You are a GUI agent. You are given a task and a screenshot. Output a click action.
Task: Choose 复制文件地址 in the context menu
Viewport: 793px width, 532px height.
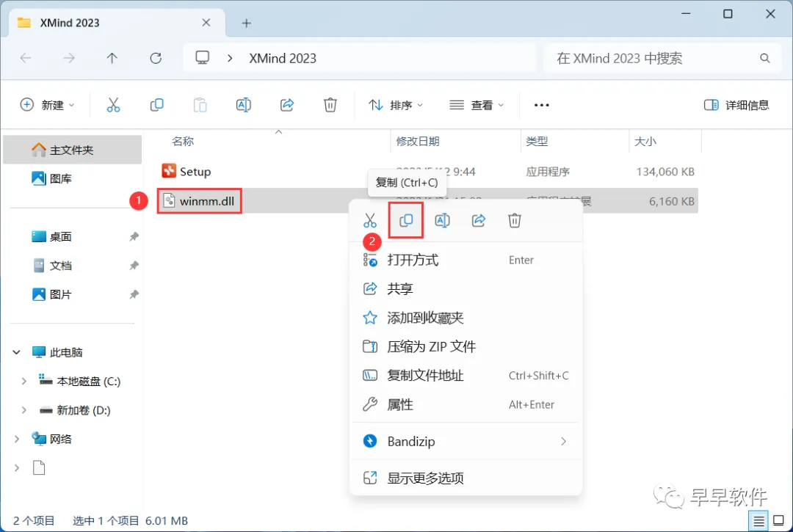click(x=466, y=376)
